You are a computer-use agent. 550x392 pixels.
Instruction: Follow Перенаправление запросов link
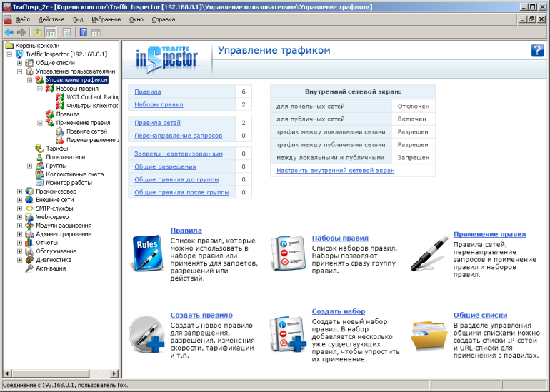pyautogui.click(x=178, y=136)
